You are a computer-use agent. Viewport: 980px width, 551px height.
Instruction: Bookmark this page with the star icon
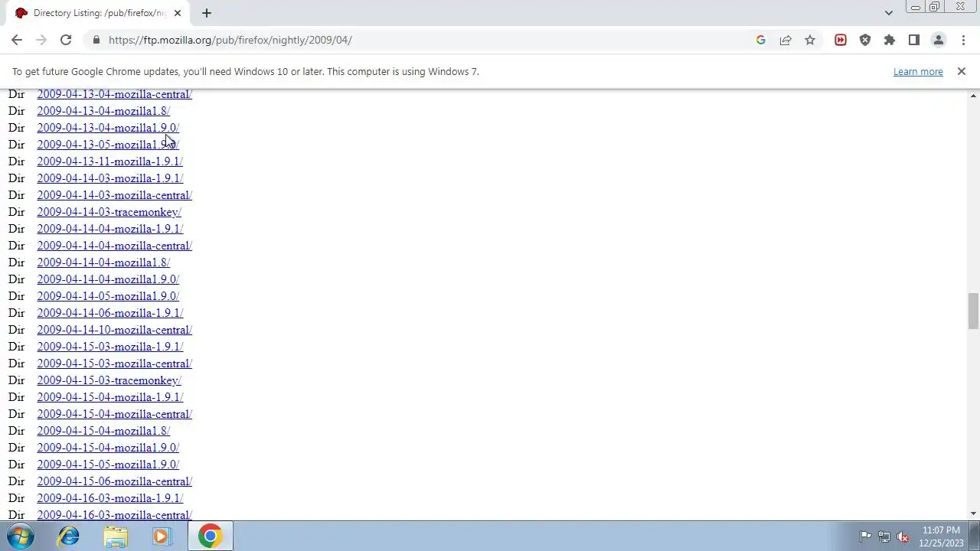click(810, 40)
